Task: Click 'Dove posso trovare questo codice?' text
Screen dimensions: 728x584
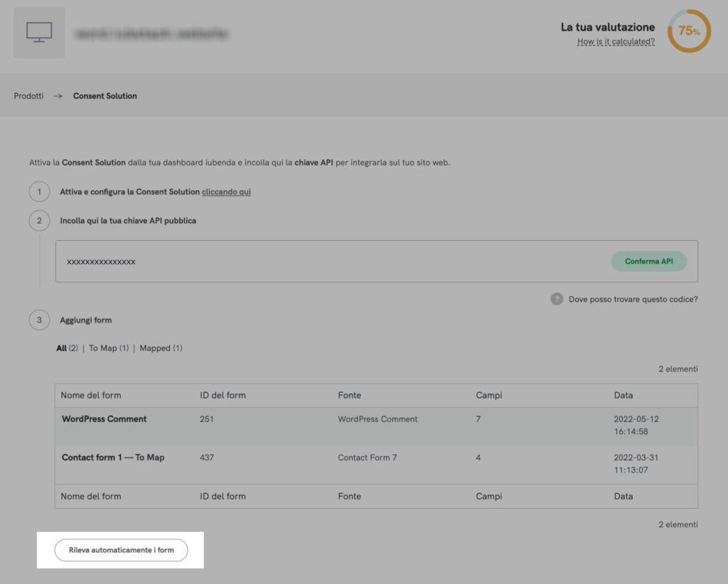Action: 633,299
